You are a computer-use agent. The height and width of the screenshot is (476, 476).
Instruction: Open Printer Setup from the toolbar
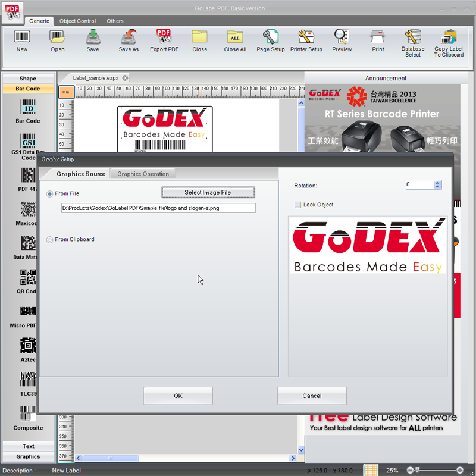tap(306, 36)
